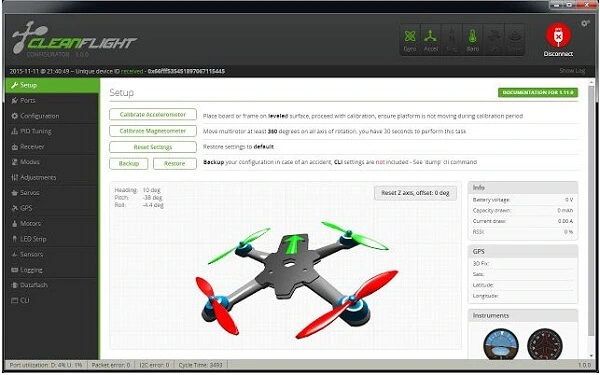Viewport: 600px width, 375px height.
Task: Open the CLI tab
Action: [52, 301]
